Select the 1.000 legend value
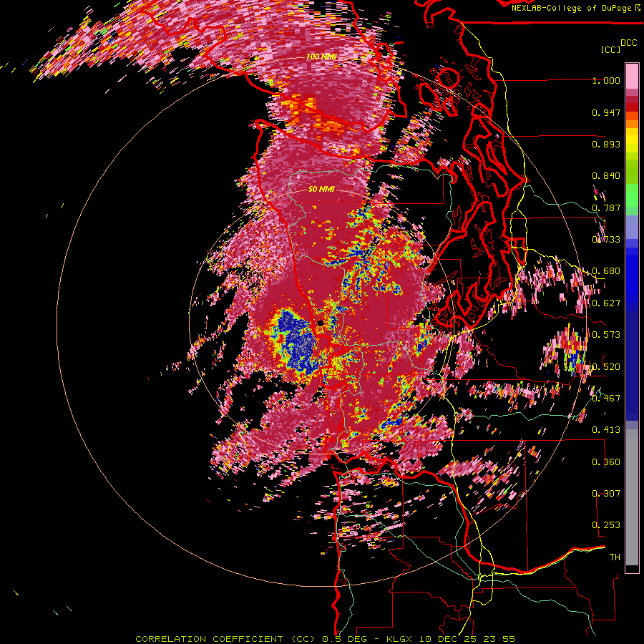The image size is (644, 644). [x=606, y=80]
